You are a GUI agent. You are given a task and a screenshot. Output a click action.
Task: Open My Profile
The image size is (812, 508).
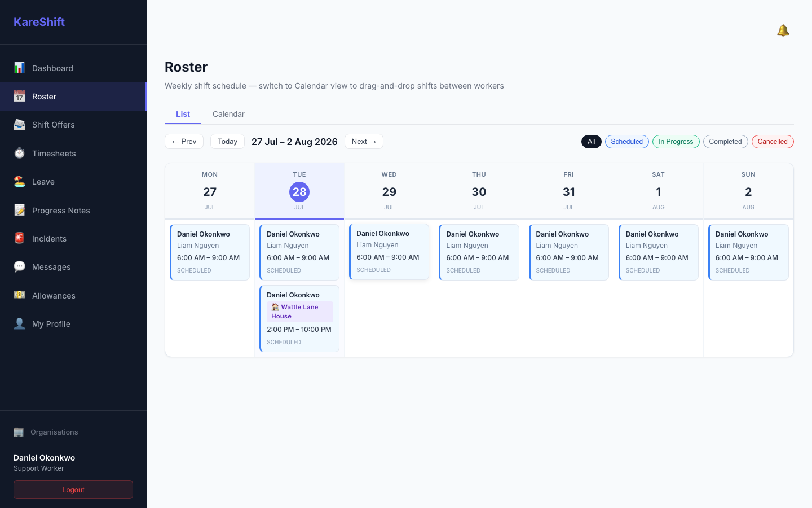(x=73, y=323)
